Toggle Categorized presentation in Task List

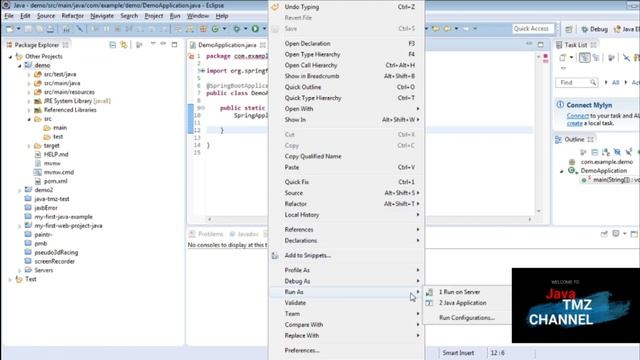(584, 58)
